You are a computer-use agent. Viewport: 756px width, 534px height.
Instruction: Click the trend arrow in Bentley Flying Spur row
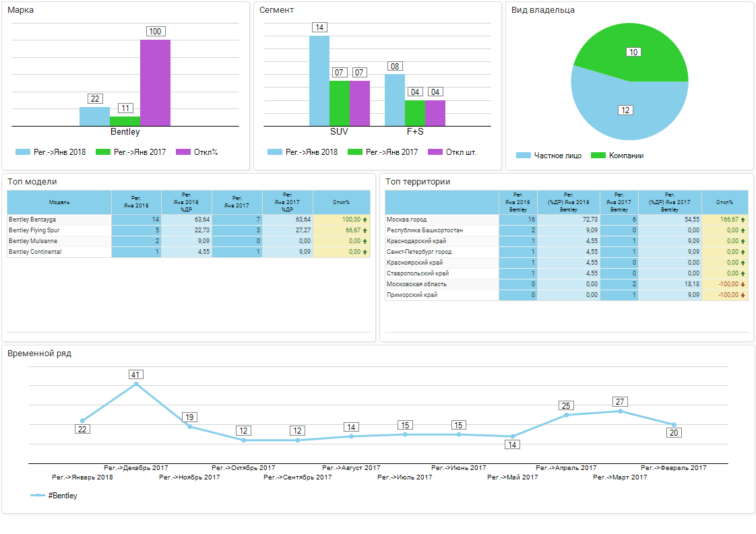click(x=365, y=230)
